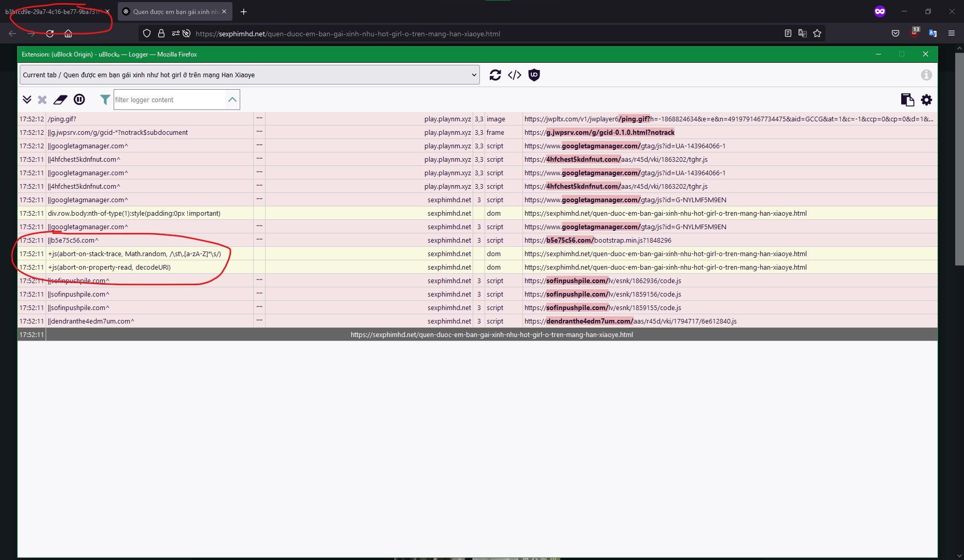Collapse all entries with the double-chevron icon
Screen dimensions: 964x560
27,100
